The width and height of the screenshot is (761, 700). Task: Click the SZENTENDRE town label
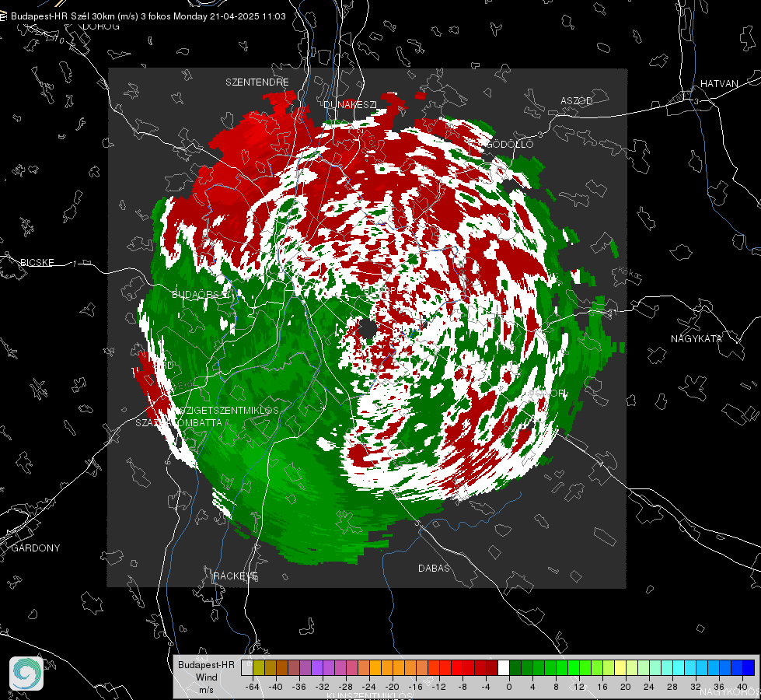tap(257, 82)
